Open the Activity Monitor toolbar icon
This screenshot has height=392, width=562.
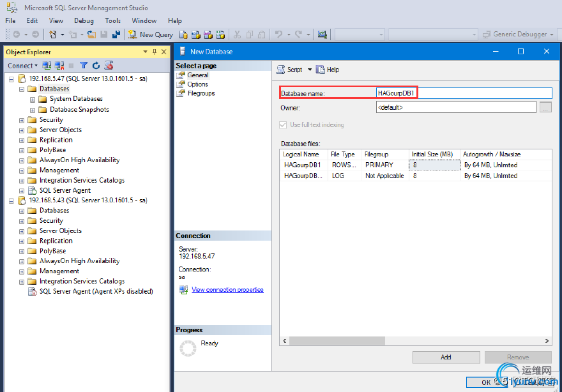coord(323,34)
